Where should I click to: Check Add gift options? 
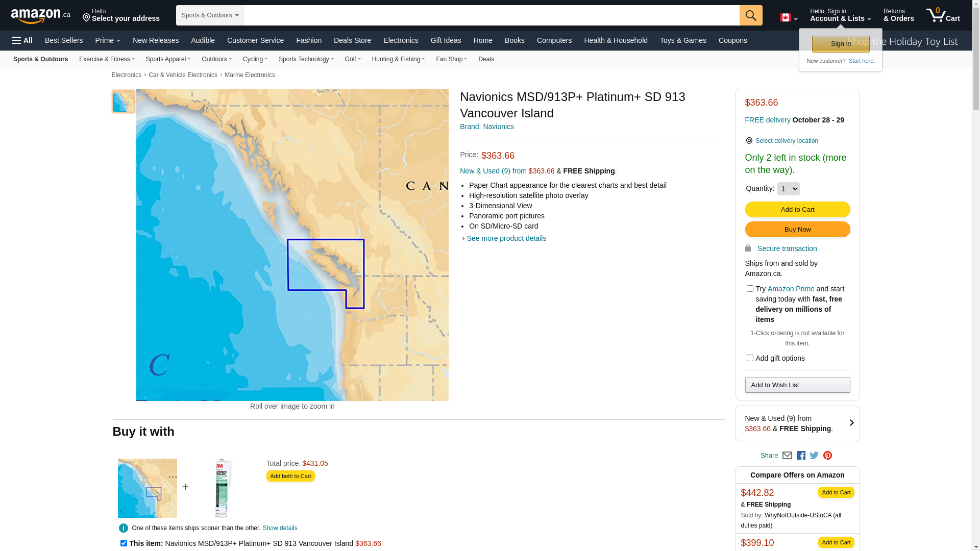pyautogui.click(x=750, y=358)
